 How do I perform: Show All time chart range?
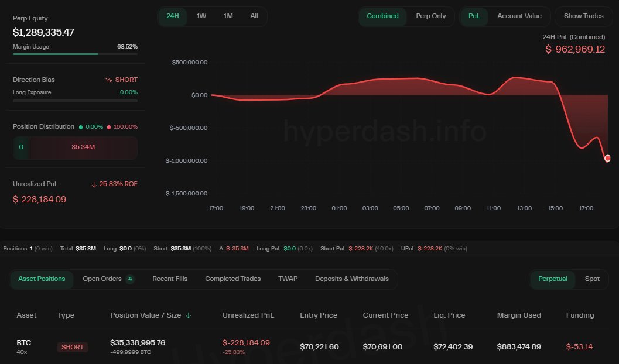[x=254, y=16]
